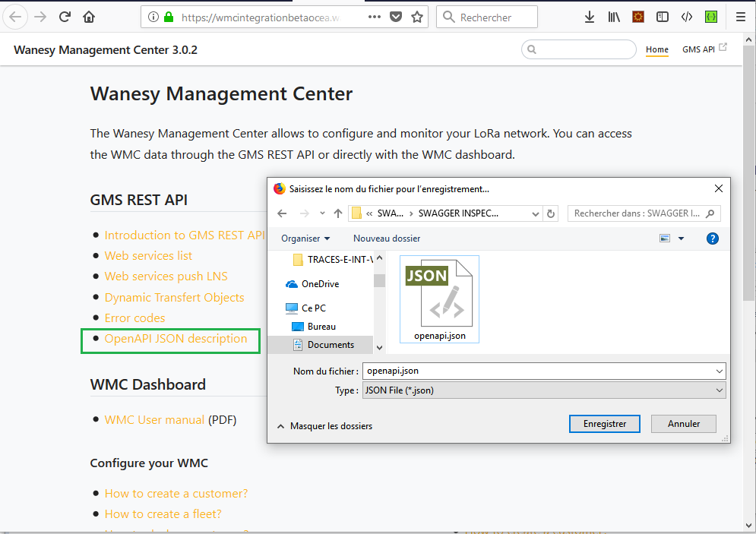
Task: Open recent locations dropdown in dialog
Action: tap(322, 213)
